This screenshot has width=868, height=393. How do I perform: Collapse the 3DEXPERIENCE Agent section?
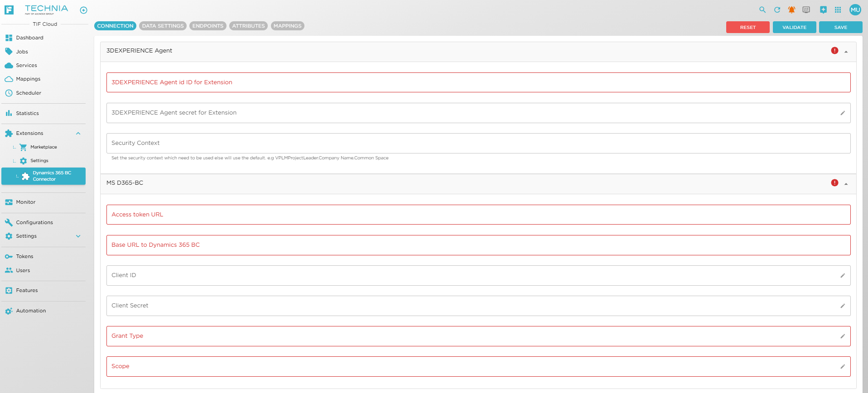tap(846, 51)
